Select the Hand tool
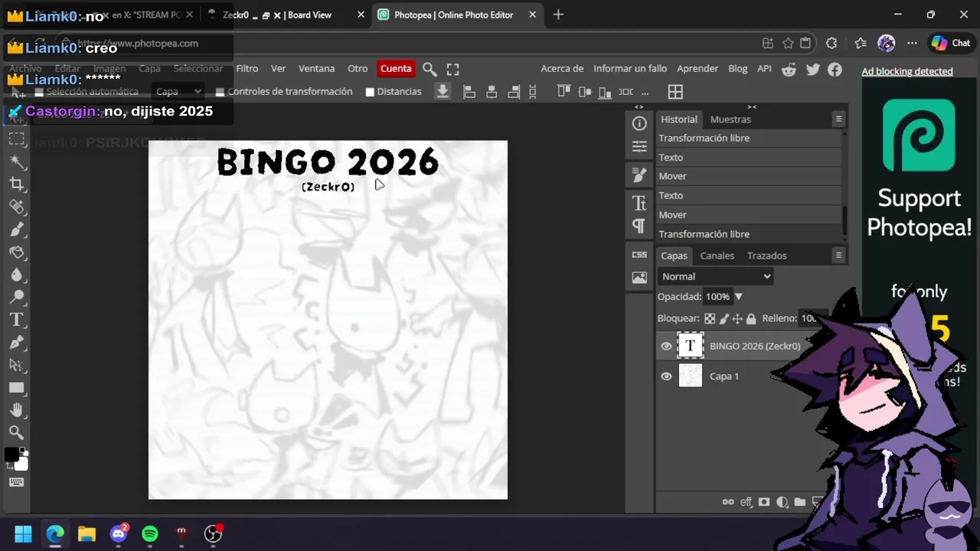980x551 pixels. click(x=16, y=409)
